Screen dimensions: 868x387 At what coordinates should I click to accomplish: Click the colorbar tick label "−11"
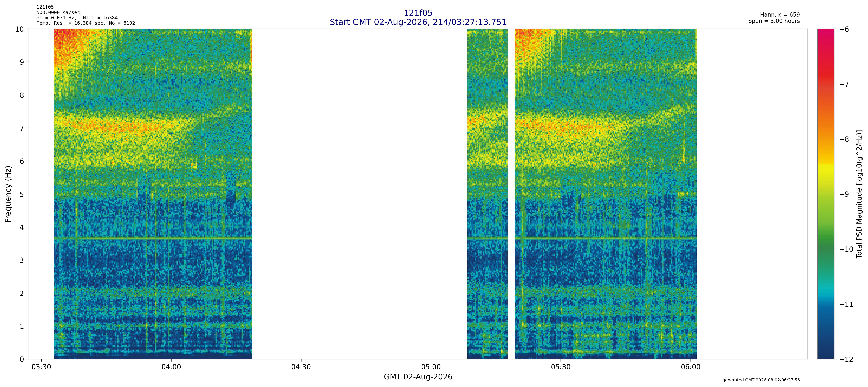[846, 304]
